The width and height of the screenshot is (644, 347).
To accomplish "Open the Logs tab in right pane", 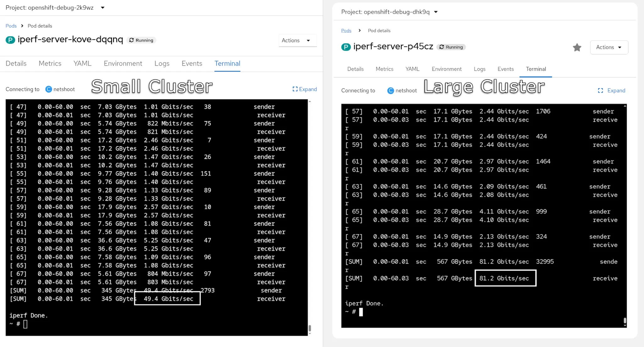I will coord(479,69).
